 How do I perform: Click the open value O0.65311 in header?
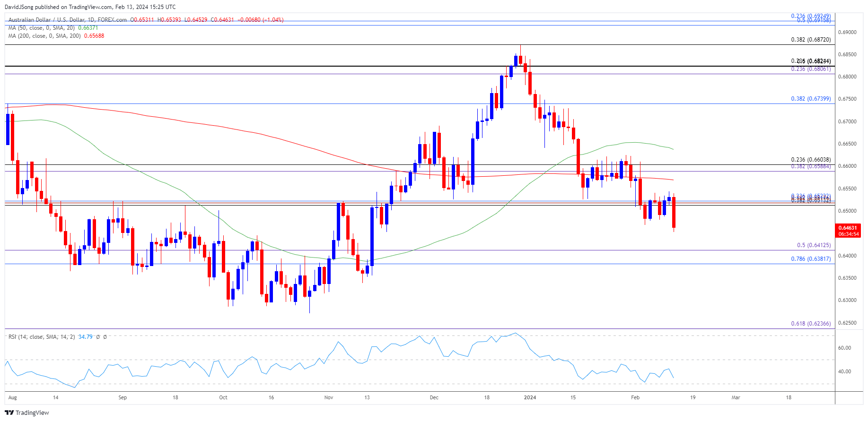[x=142, y=20]
